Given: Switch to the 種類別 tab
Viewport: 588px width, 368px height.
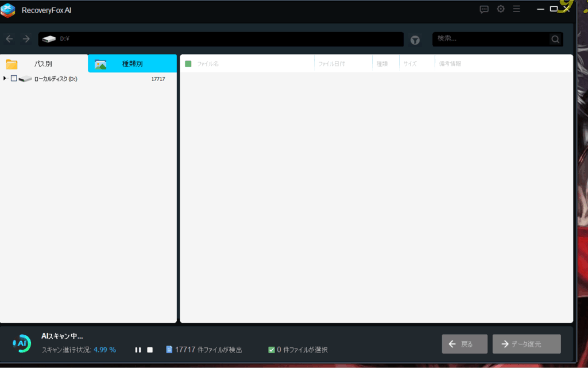Looking at the screenshot, I should [x=132, y=64].
